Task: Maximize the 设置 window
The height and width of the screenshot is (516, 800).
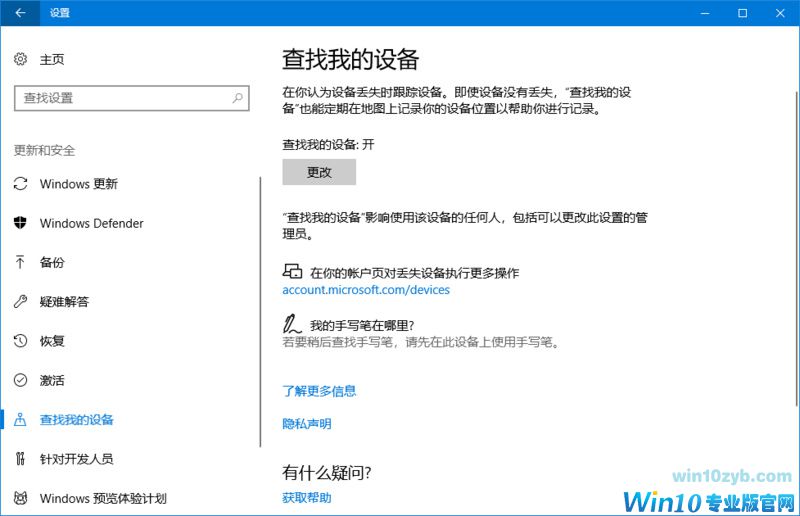Action: point(742,13)
